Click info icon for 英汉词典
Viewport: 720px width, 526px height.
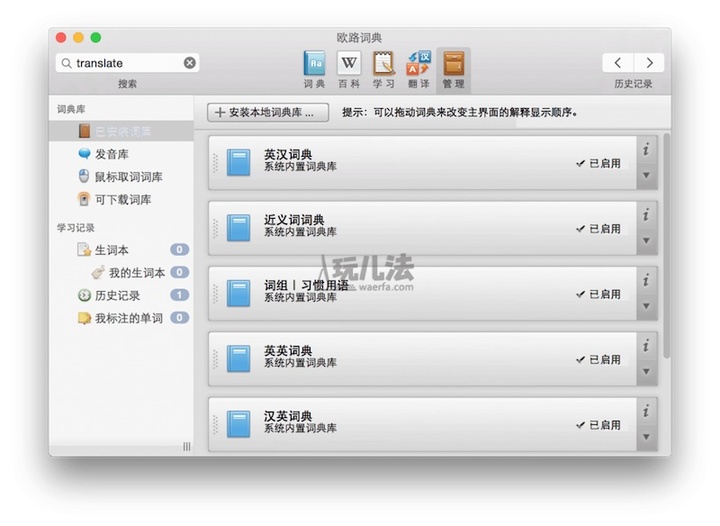click(x=646, y=150)
